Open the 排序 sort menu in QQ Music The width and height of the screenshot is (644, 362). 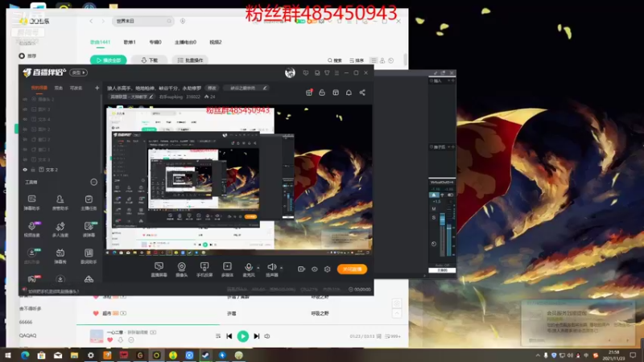click(x=357, y=60)
